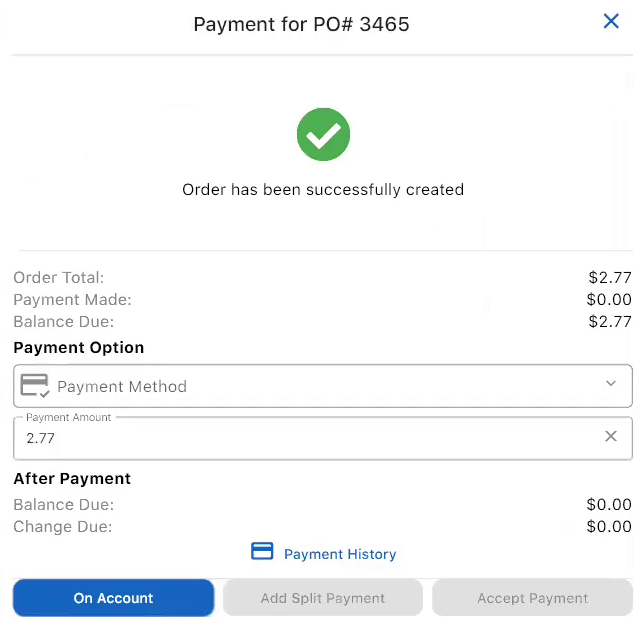Click the card icon in Payment Method field
Viewport: 641px width, 617px height.
tap(35, 386)
